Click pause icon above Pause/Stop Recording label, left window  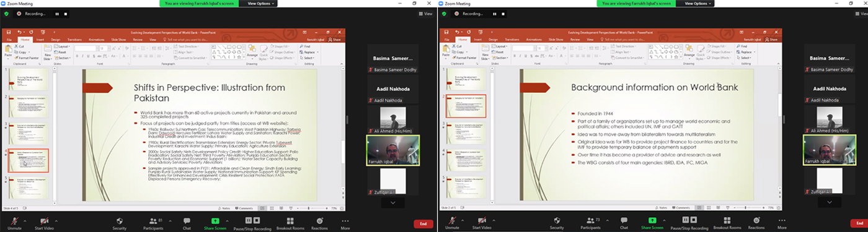pos(249,220)
